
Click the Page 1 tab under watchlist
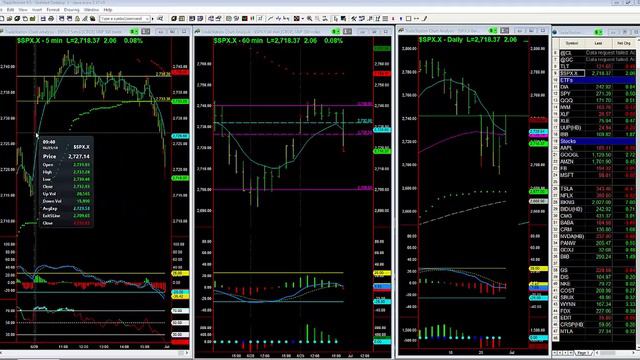tap(584, 353)
